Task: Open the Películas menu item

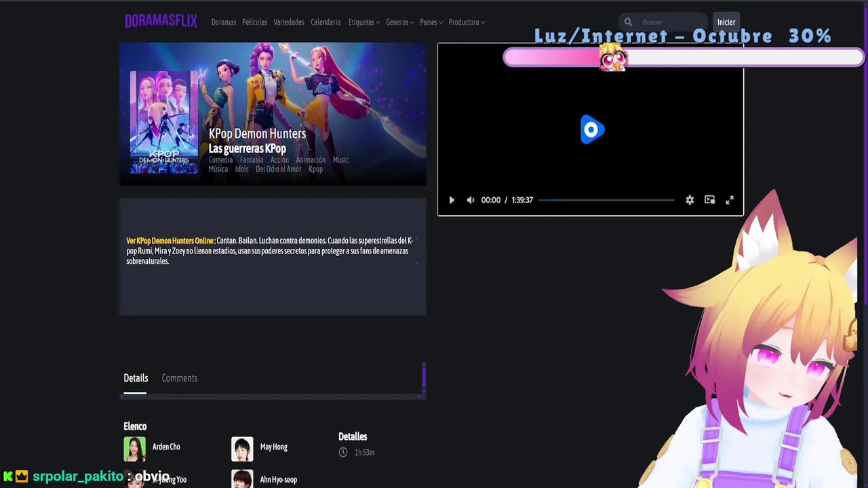Action: (x=254, y=22)
